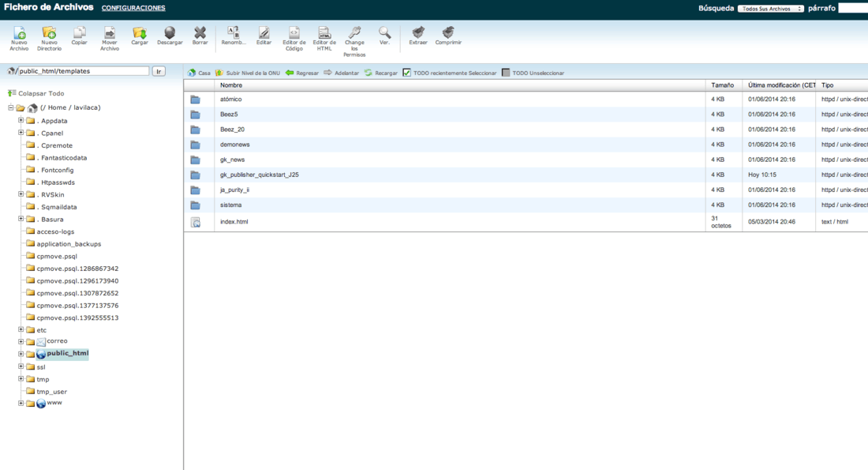Sort by Tipo column header
The image size is (868, 470).
click(x=827, y=85)
